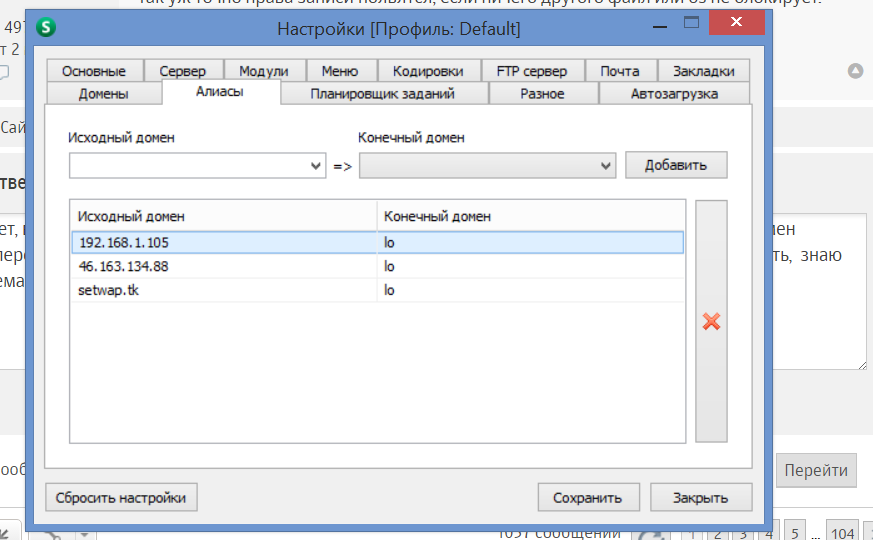873x540 pixels.
Task: Click the Исходный домен column header
Action: pyautogui.click(x=224, y=216)
